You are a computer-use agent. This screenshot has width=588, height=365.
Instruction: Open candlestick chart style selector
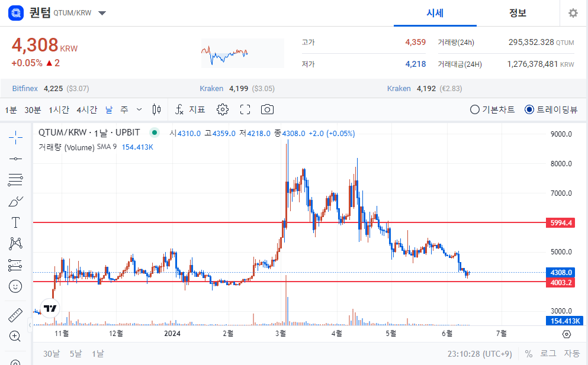pyautogui.click(x=156, y=109)
